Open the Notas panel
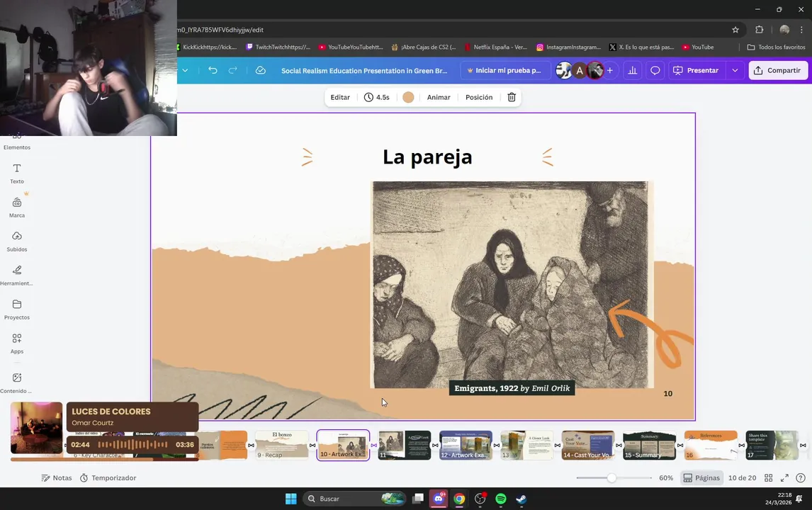This screenshot has width=812, height=510. tap(57, 478)
